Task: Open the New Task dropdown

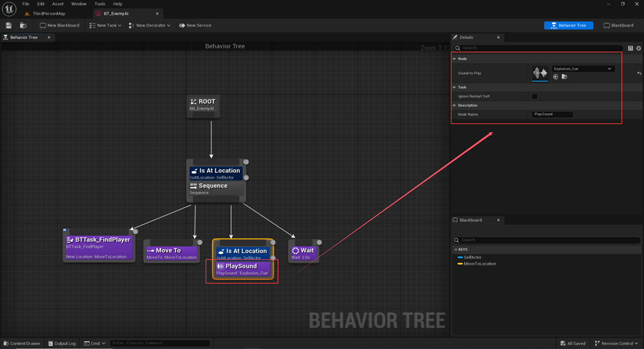Action: [105, 25]
